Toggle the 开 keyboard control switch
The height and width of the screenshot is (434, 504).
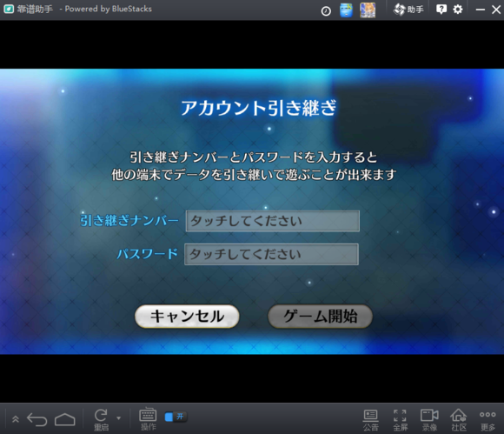point(176,417)
